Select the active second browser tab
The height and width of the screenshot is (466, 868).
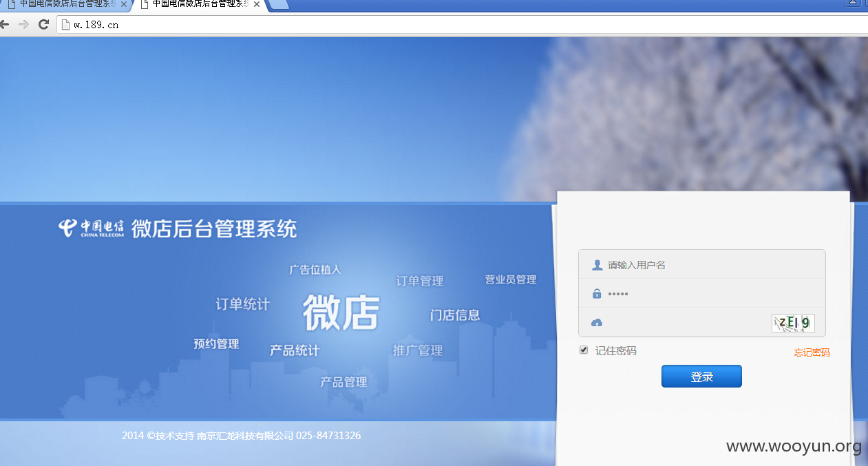(200, 5)
